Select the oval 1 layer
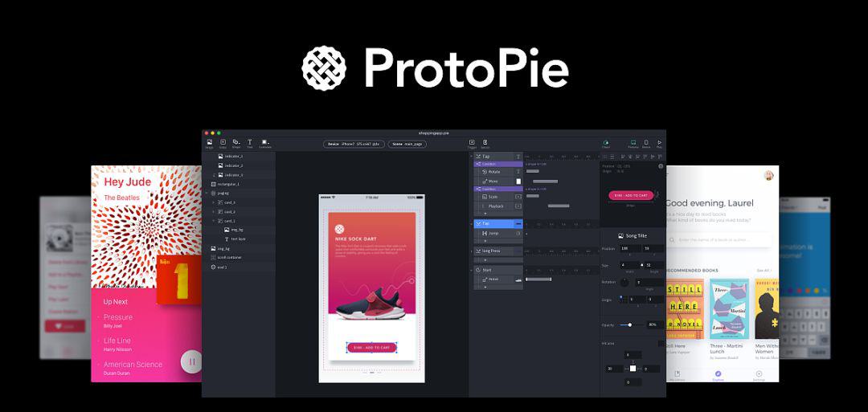Screen dimensions: 868x412 coord(239,267)
